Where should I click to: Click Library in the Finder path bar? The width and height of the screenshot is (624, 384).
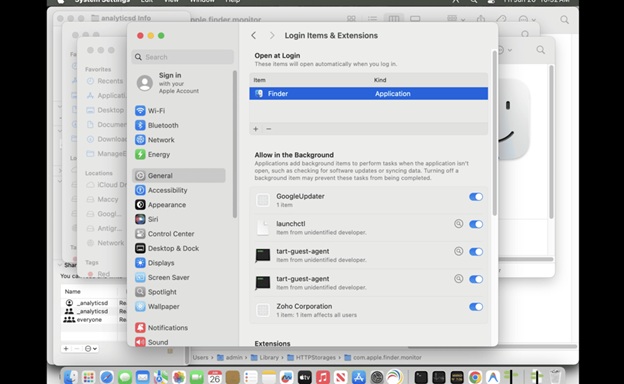click(x=265, y=357)
